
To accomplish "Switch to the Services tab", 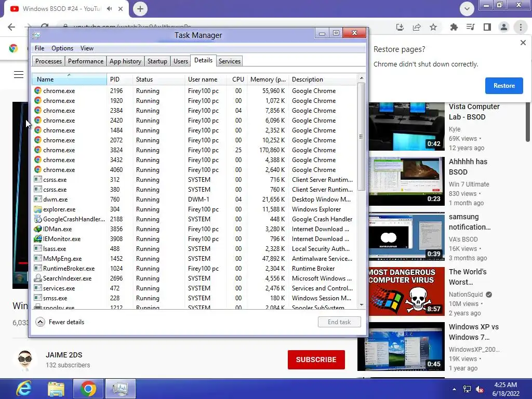I will (229, 61).
